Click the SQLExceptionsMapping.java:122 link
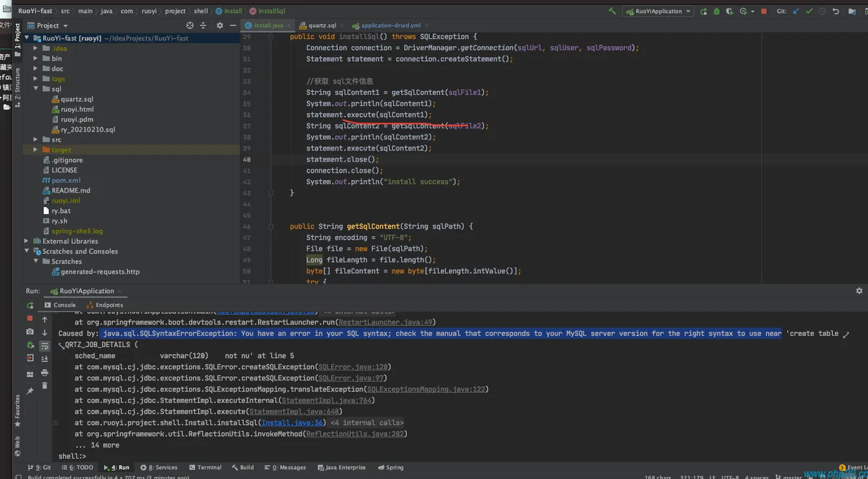868x479 pixels. coord(426,389)
